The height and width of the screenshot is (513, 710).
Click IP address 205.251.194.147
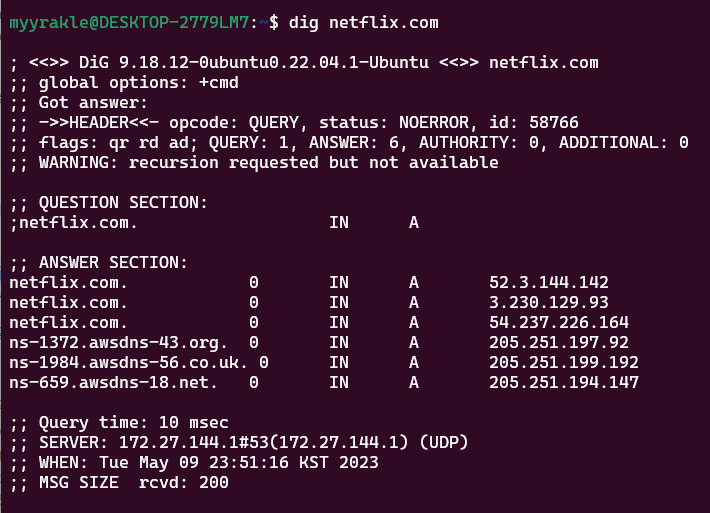pyautogui.click(x=564, y=382)
